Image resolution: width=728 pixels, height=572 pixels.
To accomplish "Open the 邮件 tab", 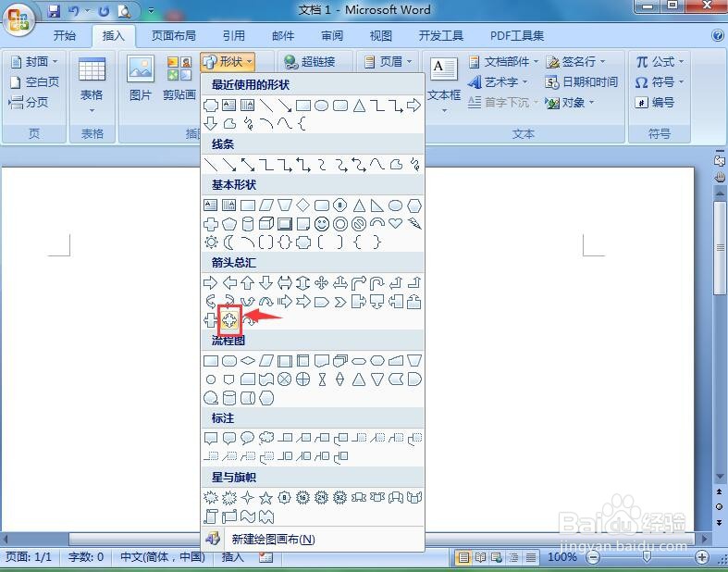I will click(x=283, y=36).
